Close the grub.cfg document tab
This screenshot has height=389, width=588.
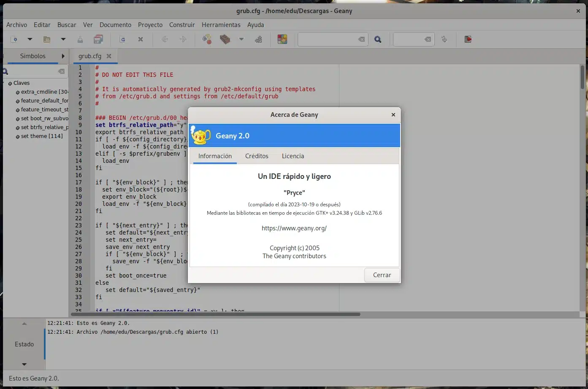[109, 56]
